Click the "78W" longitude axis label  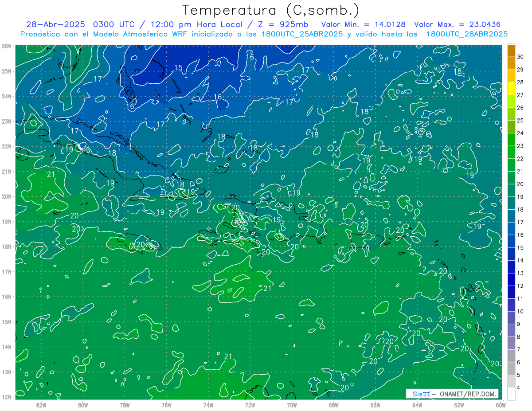point(125,405)
